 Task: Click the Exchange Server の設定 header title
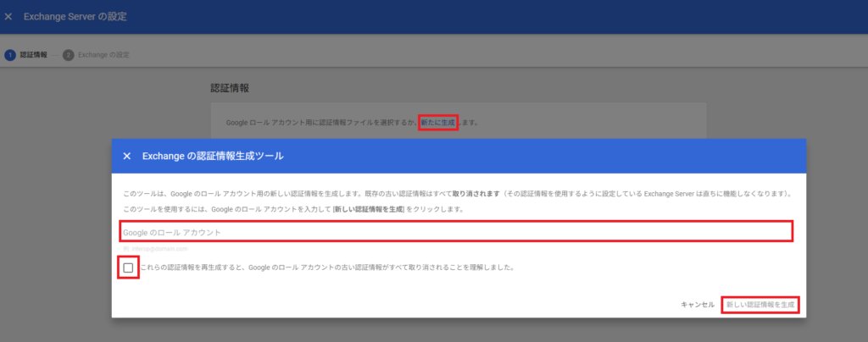coord(75,17)
